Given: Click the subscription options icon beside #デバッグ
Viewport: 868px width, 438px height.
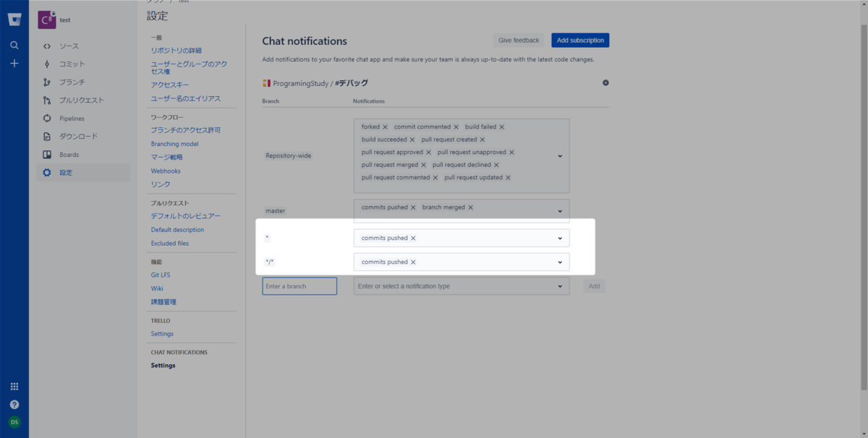Looking at the screenshot, I should coord(605,83).
